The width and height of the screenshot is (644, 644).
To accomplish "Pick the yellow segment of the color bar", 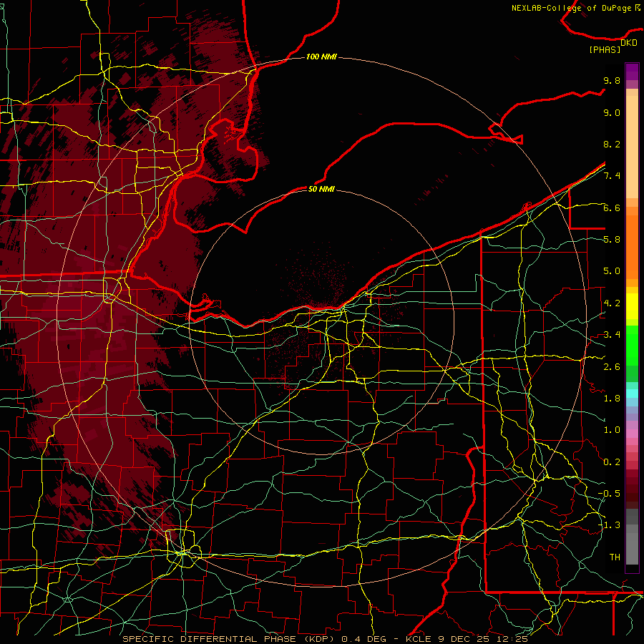I will tap(632, 306).
